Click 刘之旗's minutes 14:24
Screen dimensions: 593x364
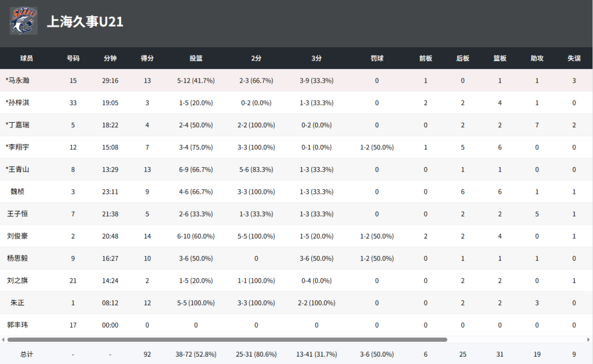tap(110, 281)
